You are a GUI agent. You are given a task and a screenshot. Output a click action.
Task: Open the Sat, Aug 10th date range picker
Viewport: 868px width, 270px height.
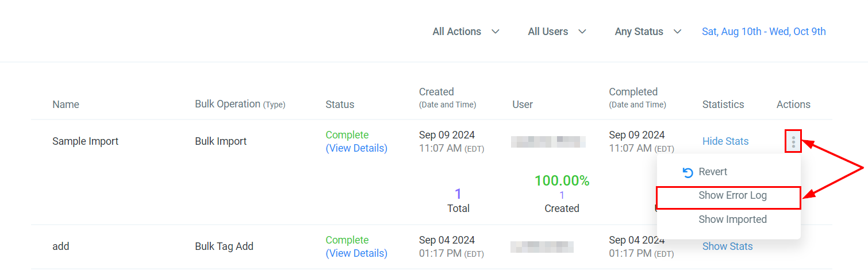point(763,32)
